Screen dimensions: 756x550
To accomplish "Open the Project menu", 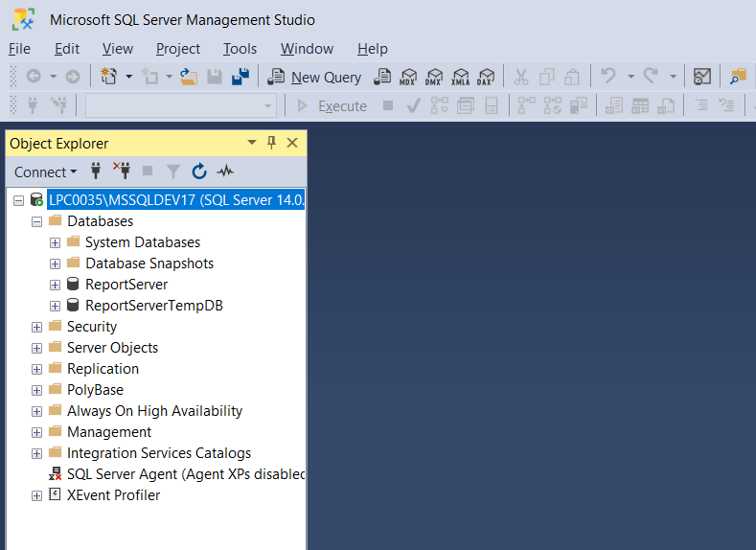I will [178, 49].
